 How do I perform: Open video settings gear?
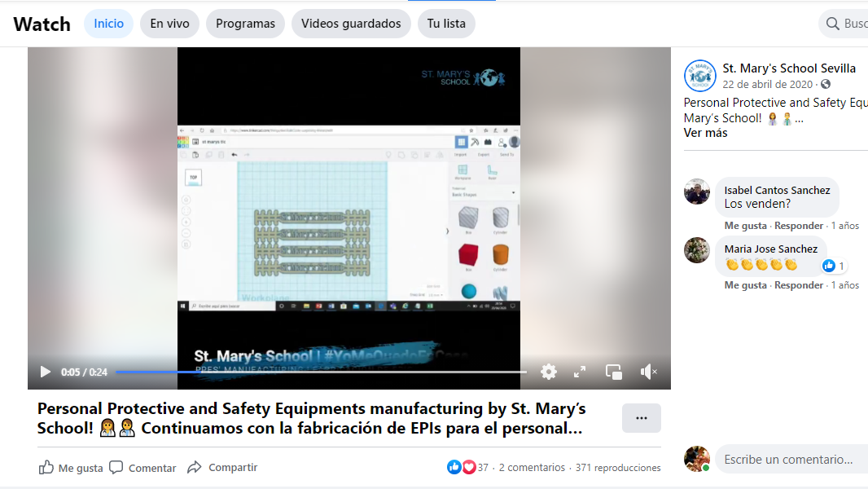point(548,372)
